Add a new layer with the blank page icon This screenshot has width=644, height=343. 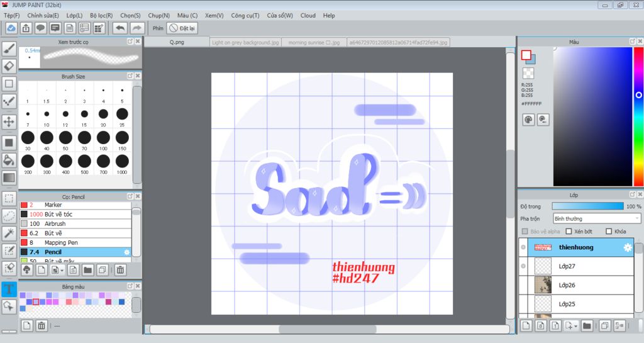[x=526, y=326]
